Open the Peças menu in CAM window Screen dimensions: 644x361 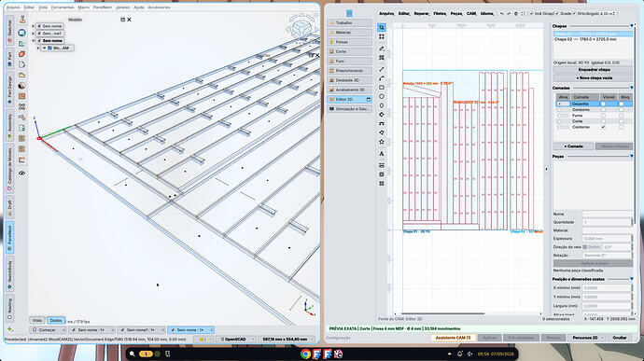click(456, 14)
